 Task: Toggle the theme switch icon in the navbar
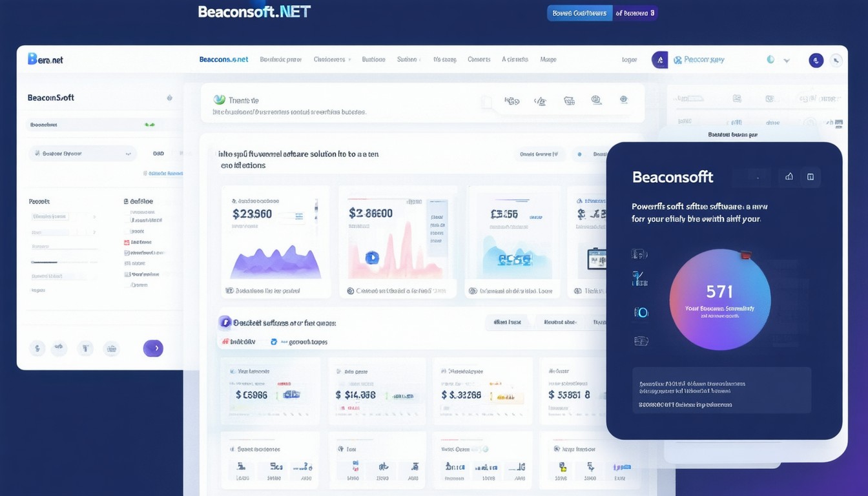[770, 59]
